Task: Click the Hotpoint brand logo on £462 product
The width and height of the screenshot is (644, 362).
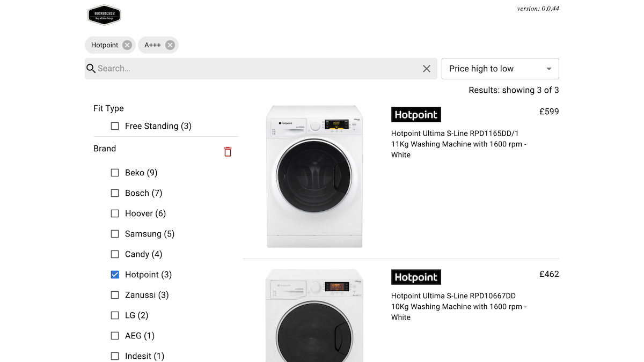Action: pos(416,277)
